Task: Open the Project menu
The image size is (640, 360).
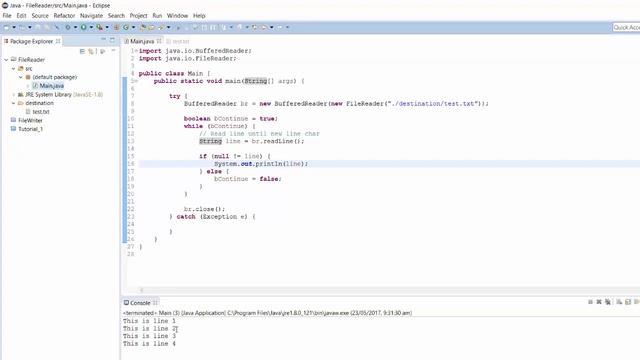Action: [x=138, y=16]
